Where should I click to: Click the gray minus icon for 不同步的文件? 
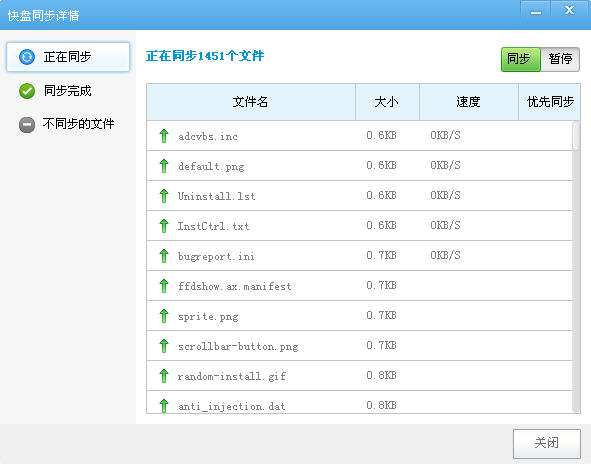[x=27, y=124]
